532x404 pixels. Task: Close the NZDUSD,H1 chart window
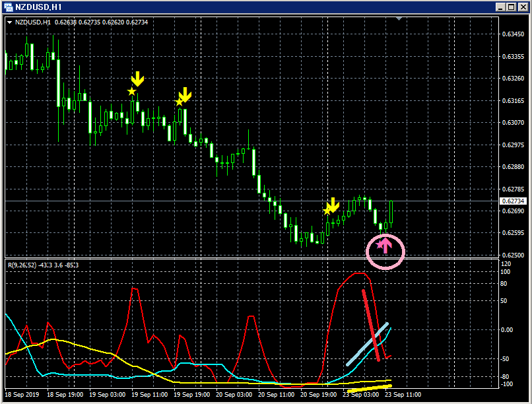tap(523, 7)
